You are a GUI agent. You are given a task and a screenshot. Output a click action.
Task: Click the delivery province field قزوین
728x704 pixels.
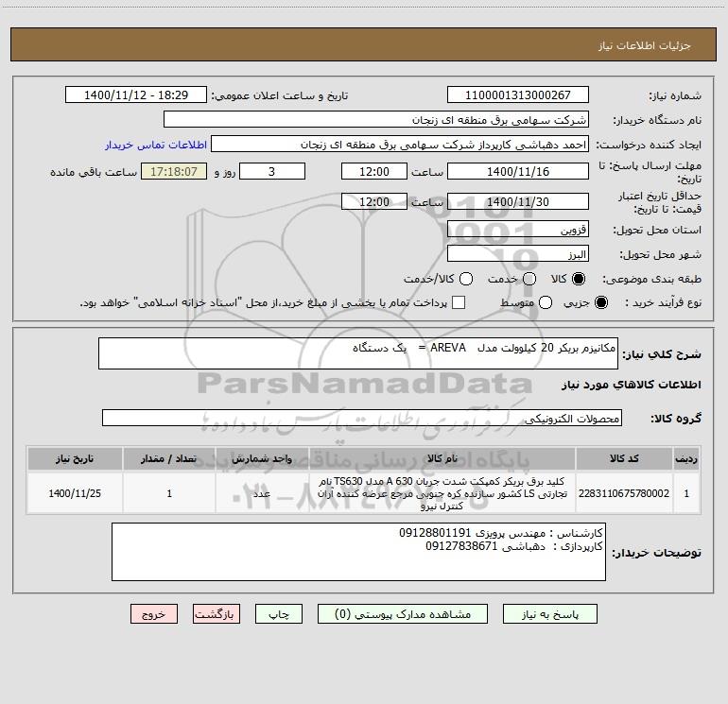[x=518, y=229]
